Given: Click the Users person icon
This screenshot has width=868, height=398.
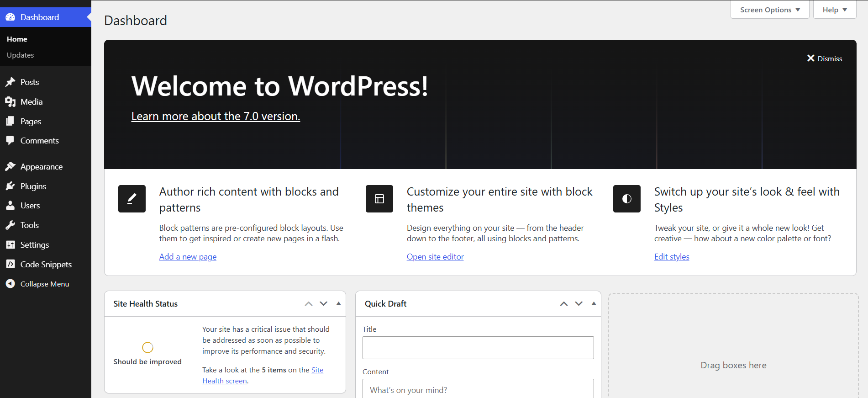Looking at the screenshot, I should 11,206.
